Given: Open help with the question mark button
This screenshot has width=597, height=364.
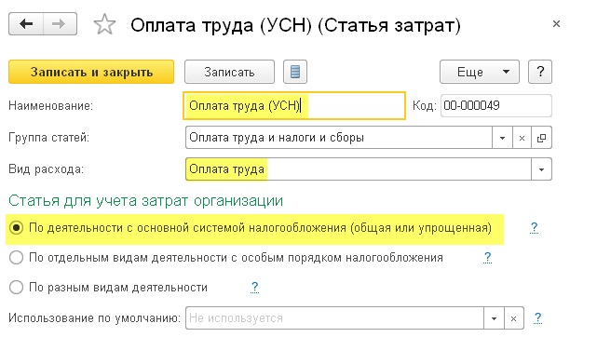Looking at the screenshot, I should (x=540, y=72).
